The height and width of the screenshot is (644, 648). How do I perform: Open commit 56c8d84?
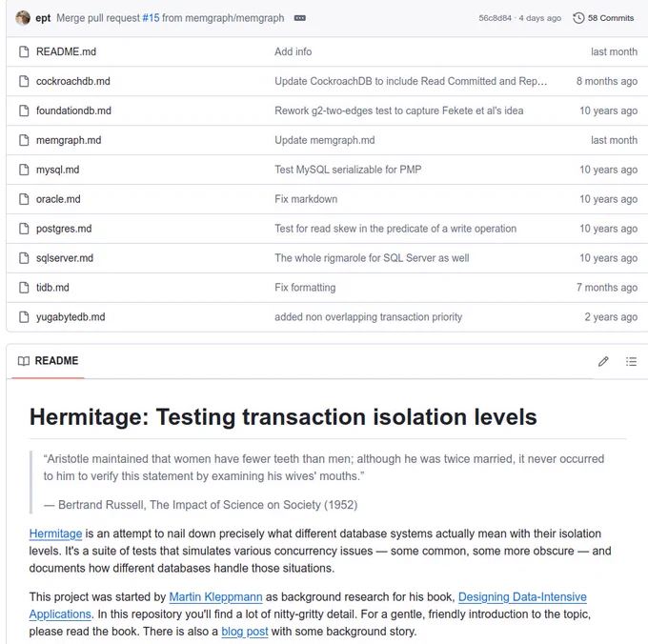click(495, 18)
